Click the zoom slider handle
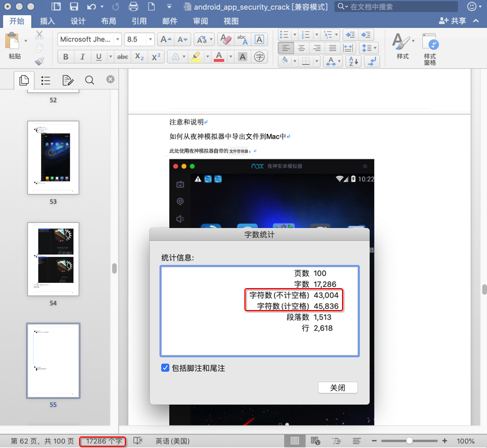The image size is (487, 448). pyautogui.click(x=409, y=440)
